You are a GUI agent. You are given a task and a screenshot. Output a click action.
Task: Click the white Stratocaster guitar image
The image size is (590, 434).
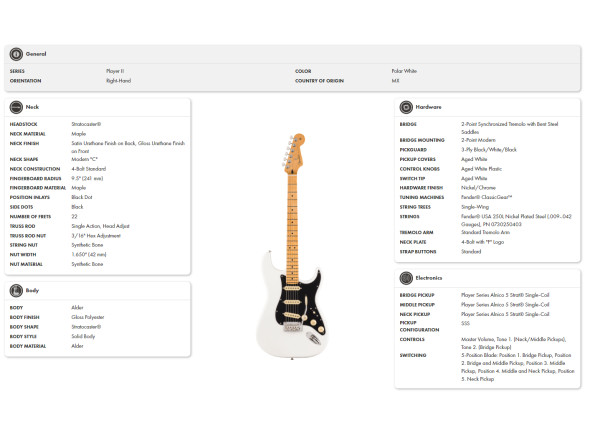click(x=293, y=246)
